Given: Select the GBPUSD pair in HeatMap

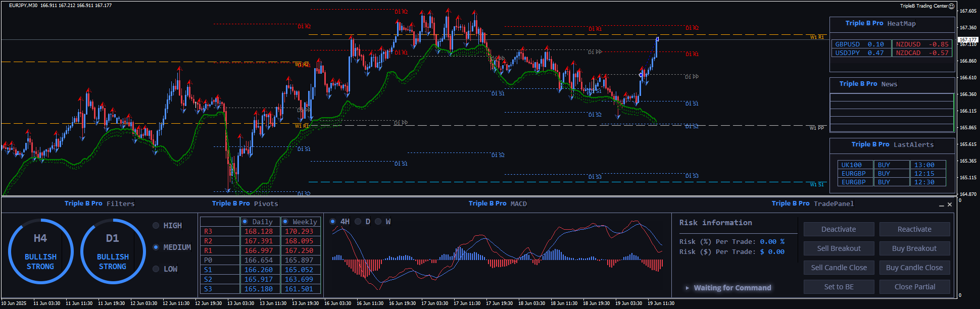Looking at the screenshot, I should (x=847, y=44).
